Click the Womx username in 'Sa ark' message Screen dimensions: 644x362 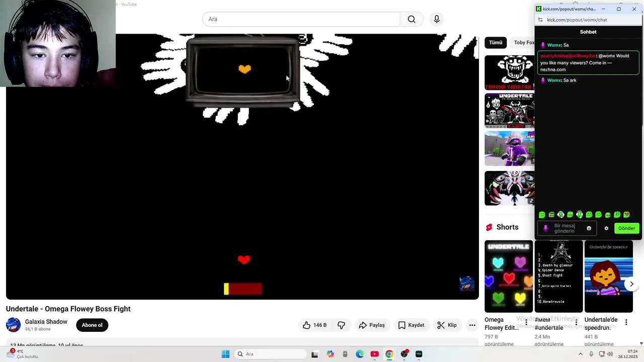point(554,80)
